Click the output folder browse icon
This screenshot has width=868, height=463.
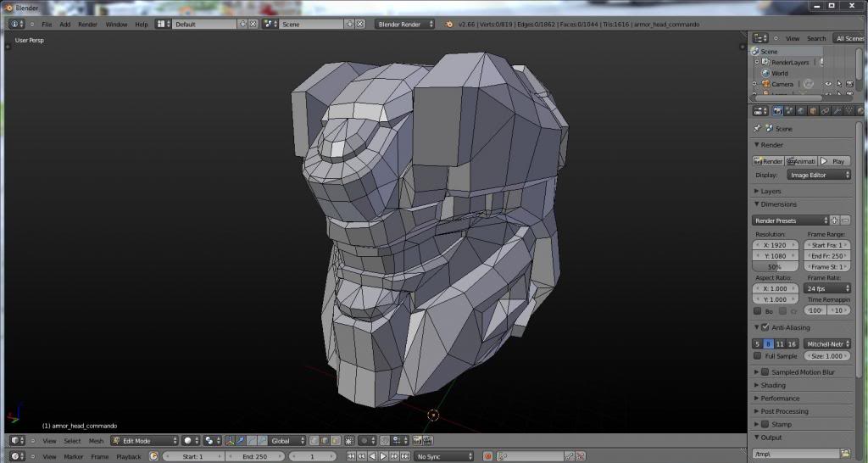pos(844,454)
